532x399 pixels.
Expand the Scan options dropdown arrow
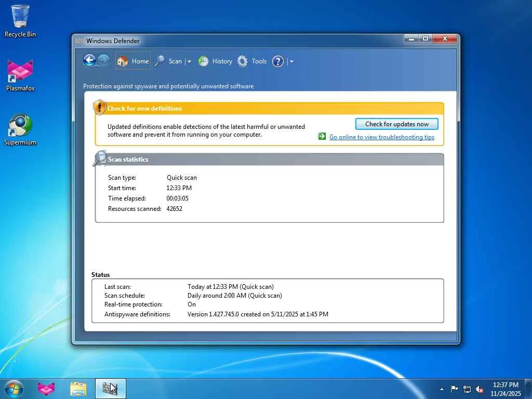189,62
